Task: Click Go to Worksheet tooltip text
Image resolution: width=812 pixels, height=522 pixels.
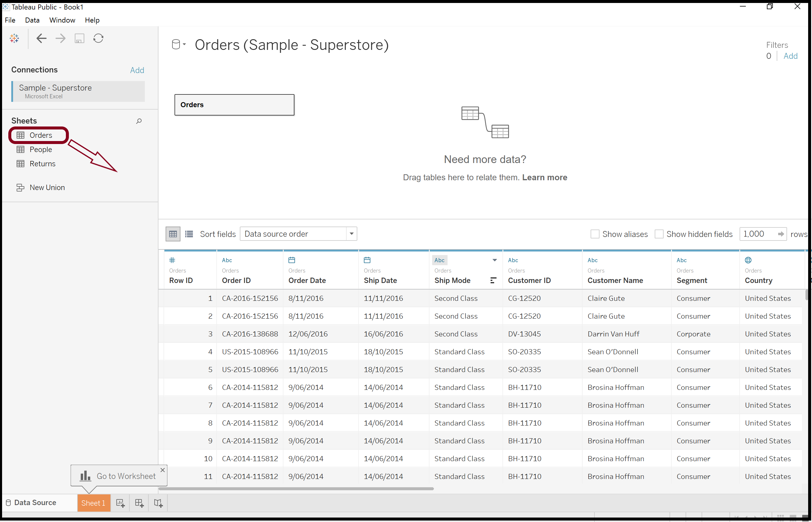Action: pyautogui.click(x=126, y=476)
